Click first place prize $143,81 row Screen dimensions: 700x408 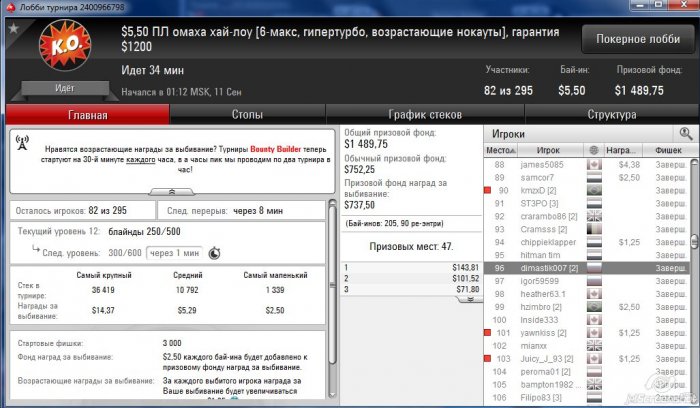point(411,267)
